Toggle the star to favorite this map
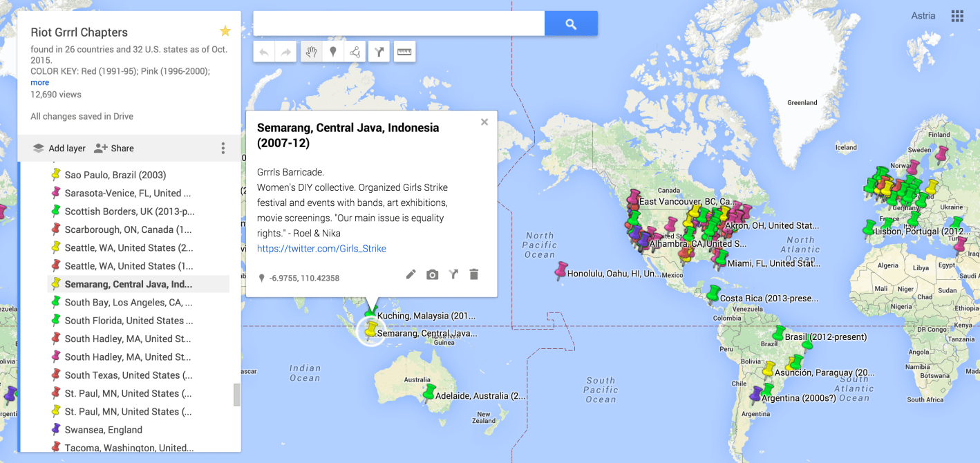 [x=225, y=30]
